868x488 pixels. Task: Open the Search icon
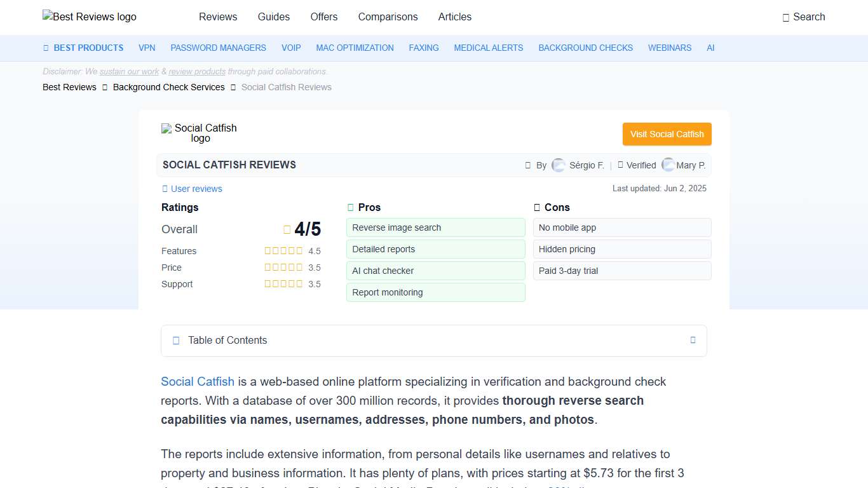785,17
